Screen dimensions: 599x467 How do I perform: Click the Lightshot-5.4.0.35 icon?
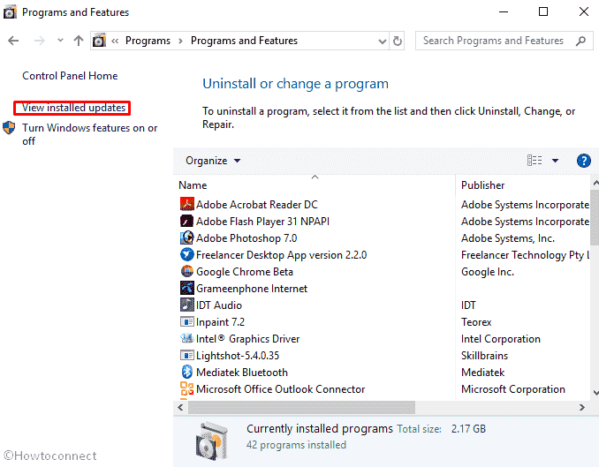click(187, 355)
